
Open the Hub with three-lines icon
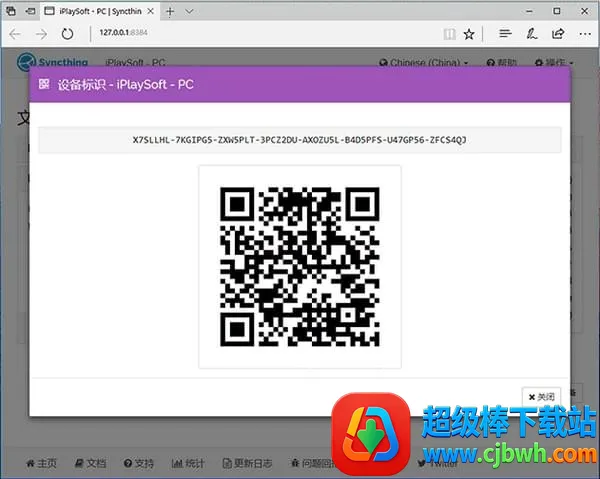(x=505, y=34)
